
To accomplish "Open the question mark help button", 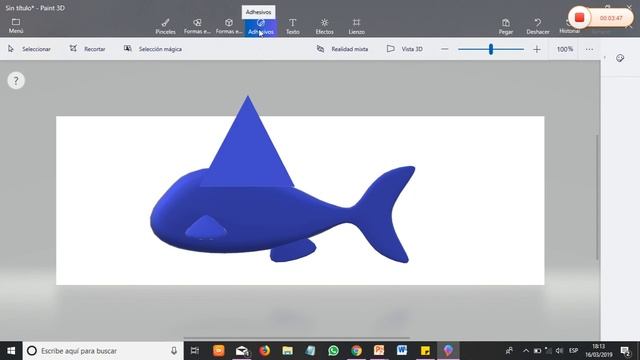I will 16,80.
